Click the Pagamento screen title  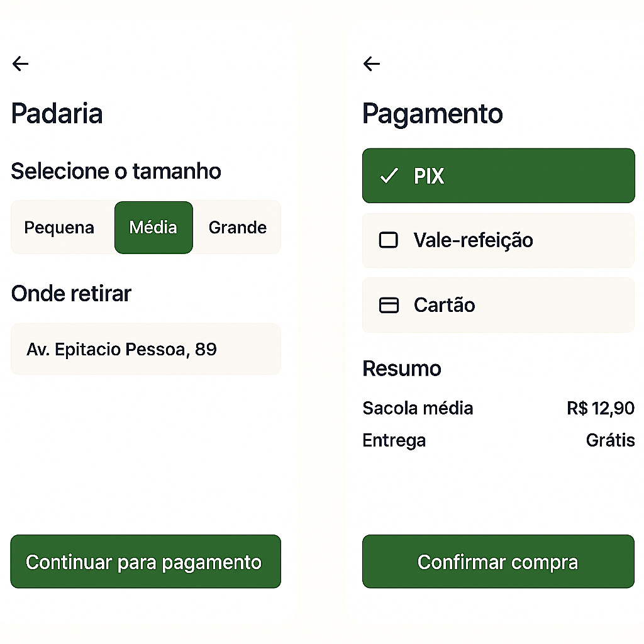432,114
